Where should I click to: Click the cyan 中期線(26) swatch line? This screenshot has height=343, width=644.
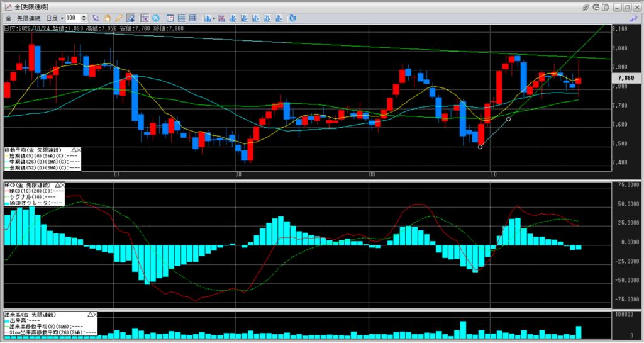6,162
